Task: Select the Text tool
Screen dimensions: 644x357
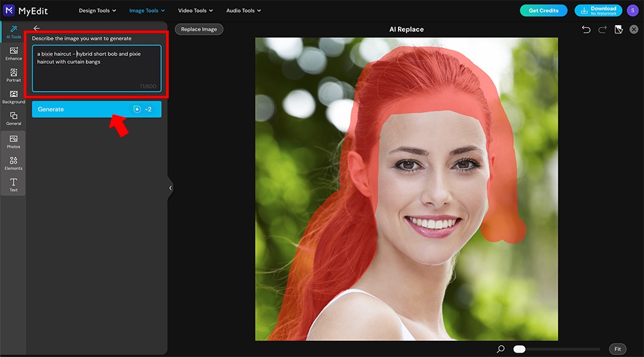Action: [14, 185]
